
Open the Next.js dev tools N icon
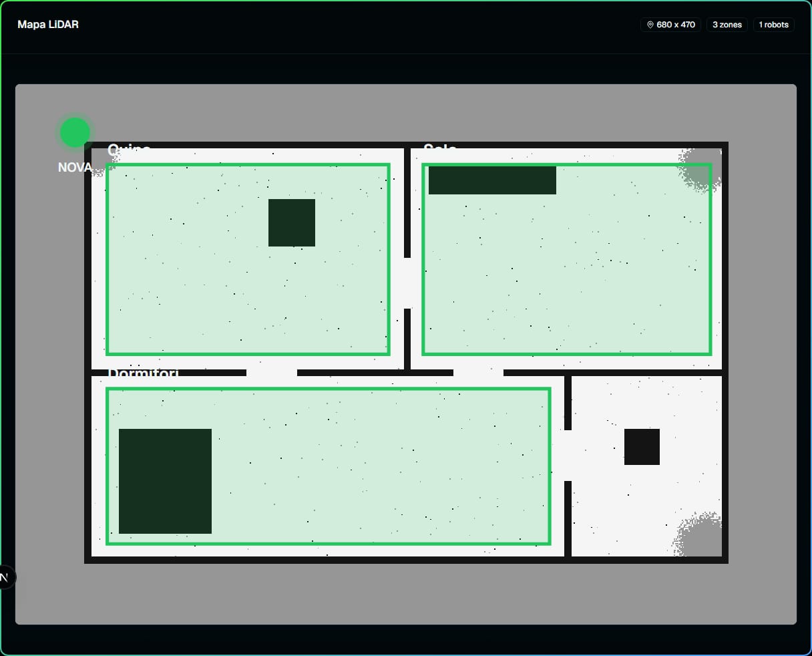4,578
